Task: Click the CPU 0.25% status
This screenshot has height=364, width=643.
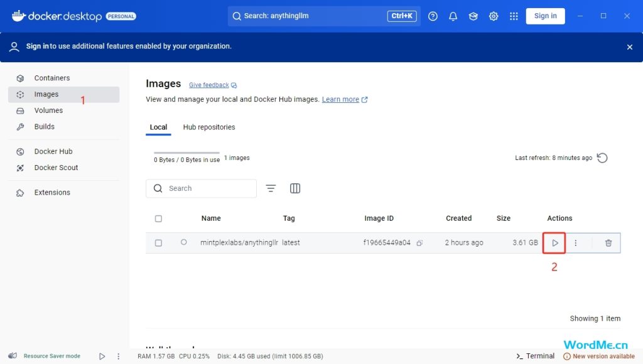Action: coord(194,356)
